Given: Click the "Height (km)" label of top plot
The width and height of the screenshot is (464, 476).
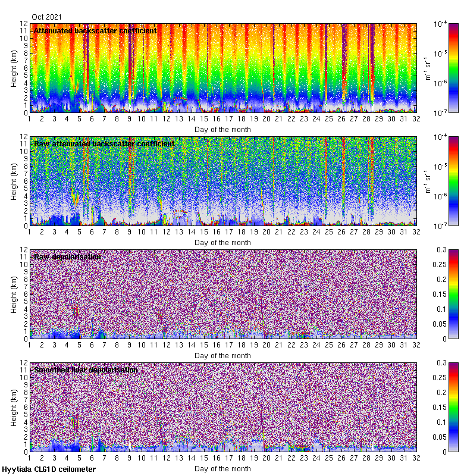Looking at the screenshot, I should (14, 68).
